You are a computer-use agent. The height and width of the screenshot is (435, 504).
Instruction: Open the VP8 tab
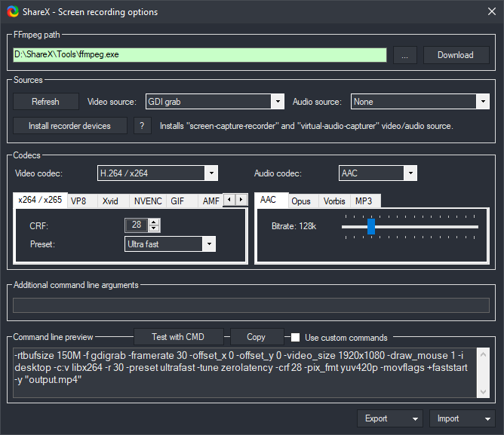[x=78, y=201]
